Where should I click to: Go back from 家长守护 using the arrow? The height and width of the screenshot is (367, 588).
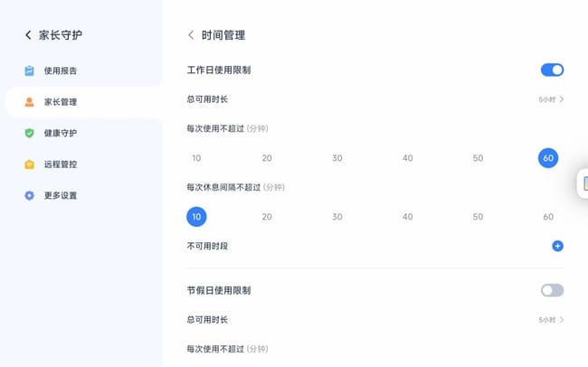(x=28, y=35)
